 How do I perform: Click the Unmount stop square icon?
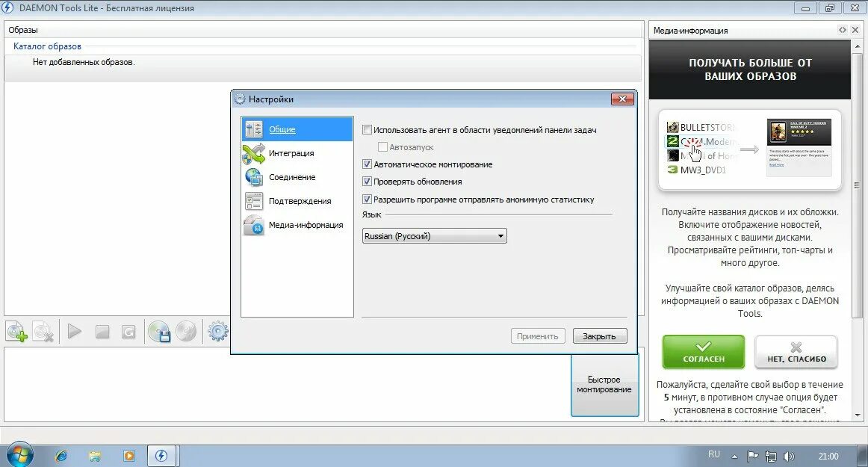pos(102,332)
